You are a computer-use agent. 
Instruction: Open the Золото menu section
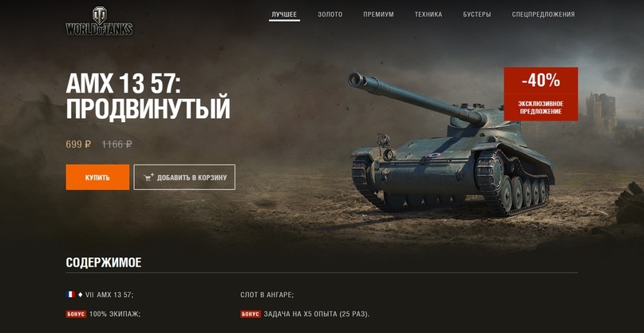(x=330, y=14)
